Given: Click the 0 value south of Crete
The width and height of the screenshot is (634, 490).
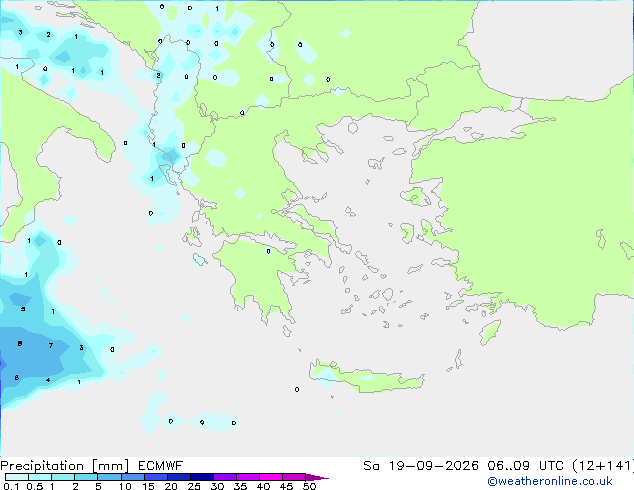Looking at the screenshot, I should click(297, 389).
